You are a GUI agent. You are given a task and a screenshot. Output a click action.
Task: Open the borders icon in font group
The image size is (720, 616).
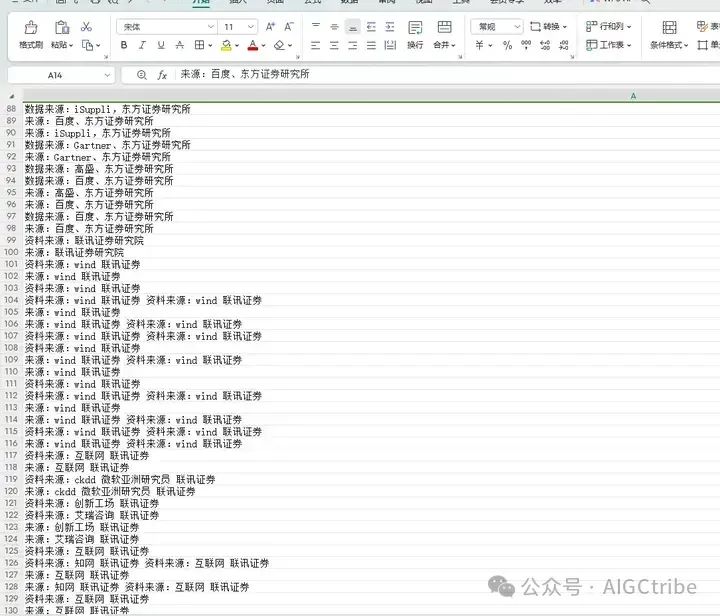point(199,45)
